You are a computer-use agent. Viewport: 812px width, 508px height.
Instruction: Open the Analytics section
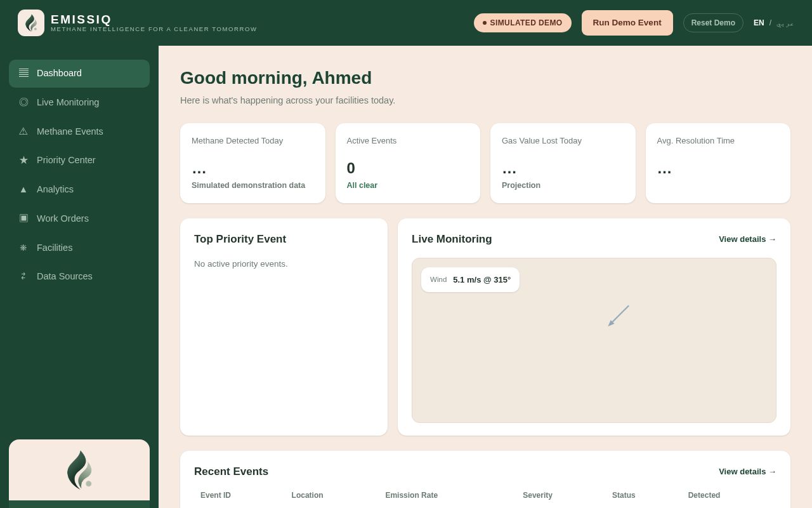coord(79,189)
